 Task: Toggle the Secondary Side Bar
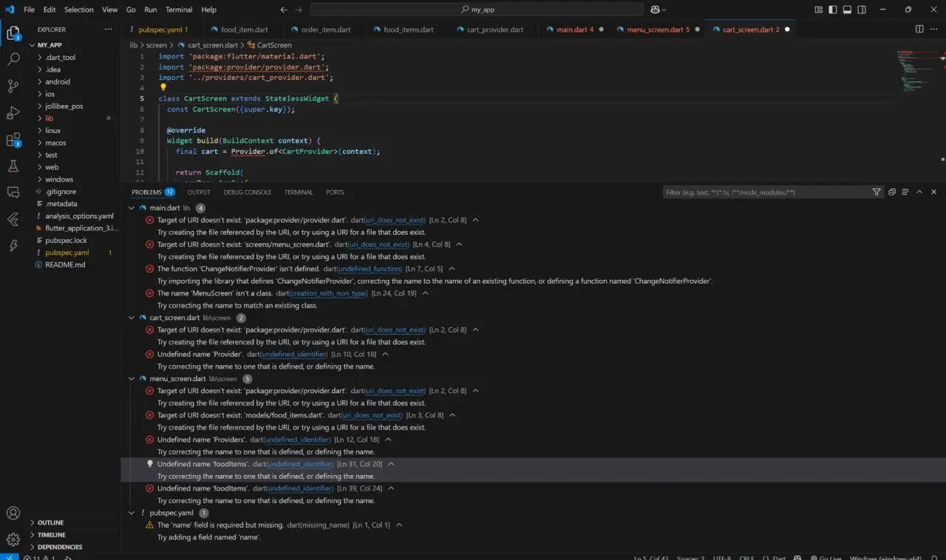[862, 10]
